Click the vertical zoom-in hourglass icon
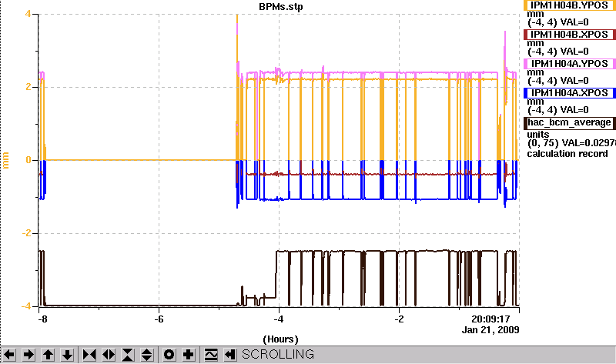The width and height of the screenshot is (616, 364). point(128,355)
